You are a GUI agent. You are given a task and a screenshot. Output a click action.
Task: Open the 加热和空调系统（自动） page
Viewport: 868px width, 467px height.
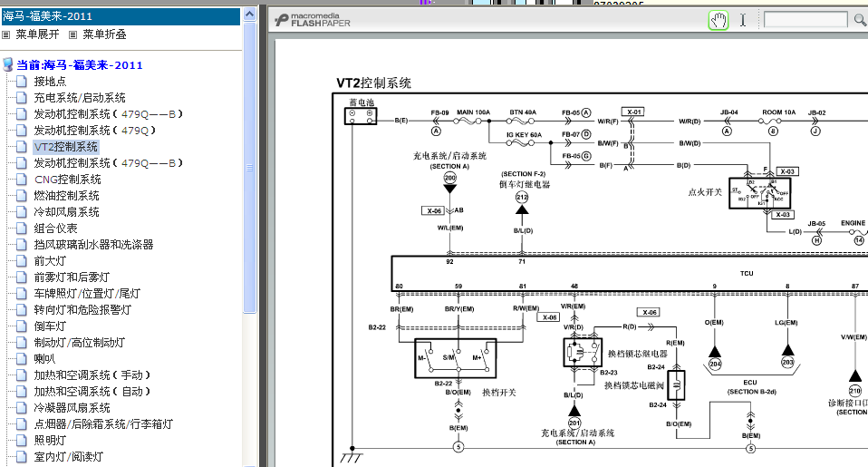92,392
